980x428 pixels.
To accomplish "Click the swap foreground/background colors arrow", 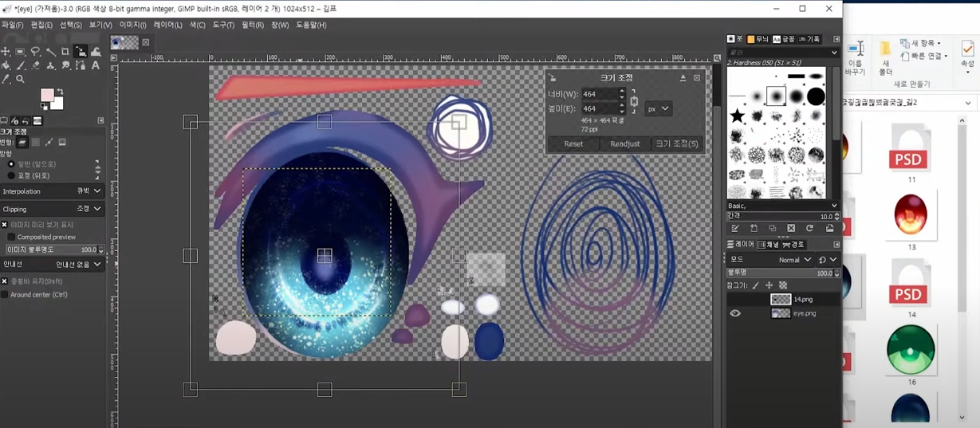I will (x=61, y=92).
